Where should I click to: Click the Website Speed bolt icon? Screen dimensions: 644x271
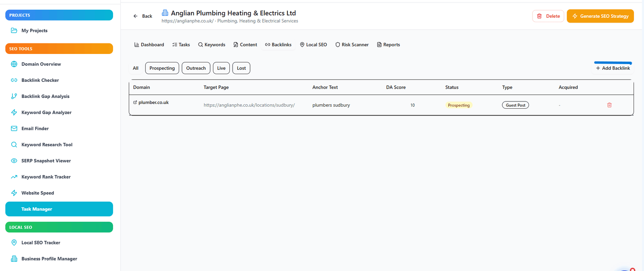coord(14,193)
